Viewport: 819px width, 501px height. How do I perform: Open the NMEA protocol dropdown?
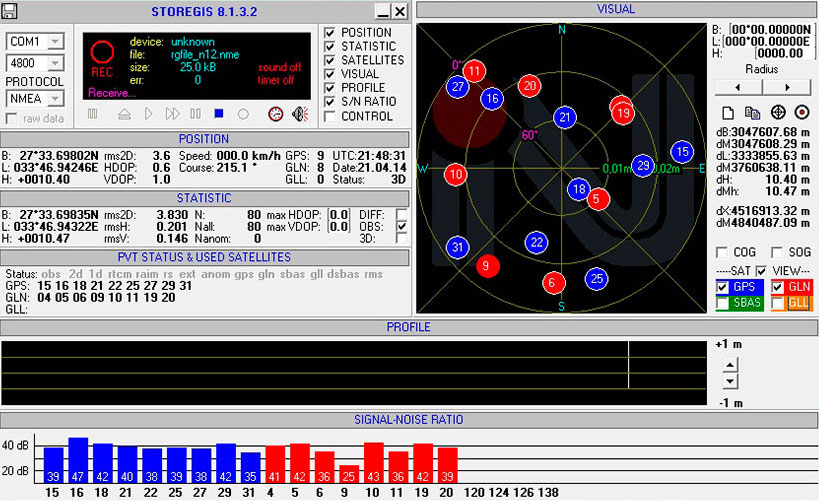(55, 98)
